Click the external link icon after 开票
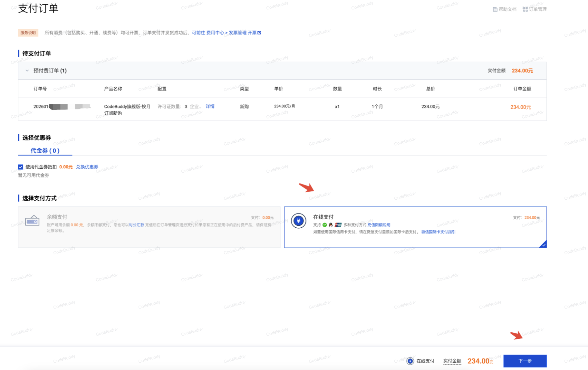Image resolution: width=588 pixels, height=370 pixels. click(259, 33)
